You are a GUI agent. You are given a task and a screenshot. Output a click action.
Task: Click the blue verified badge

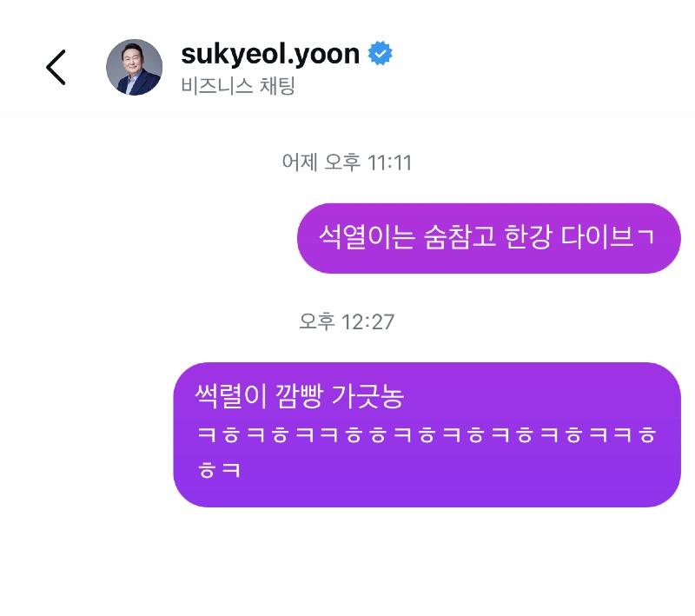[381, 53]
